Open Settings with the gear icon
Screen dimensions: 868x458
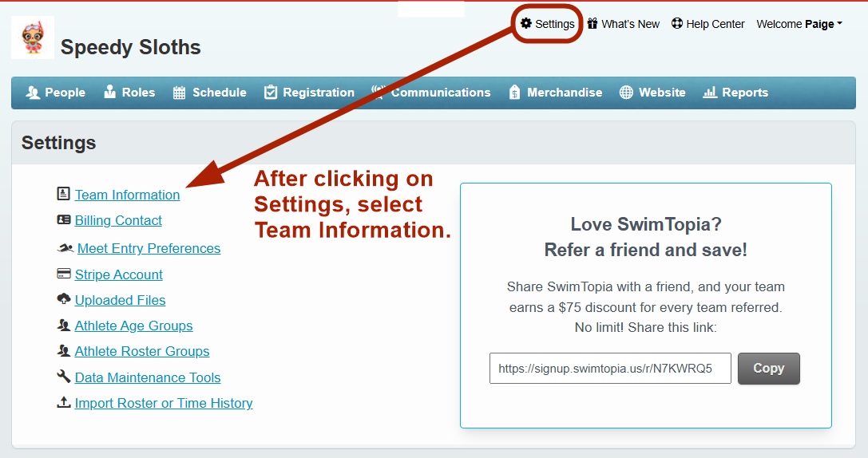pyautogui.click(x=526, y=23)
